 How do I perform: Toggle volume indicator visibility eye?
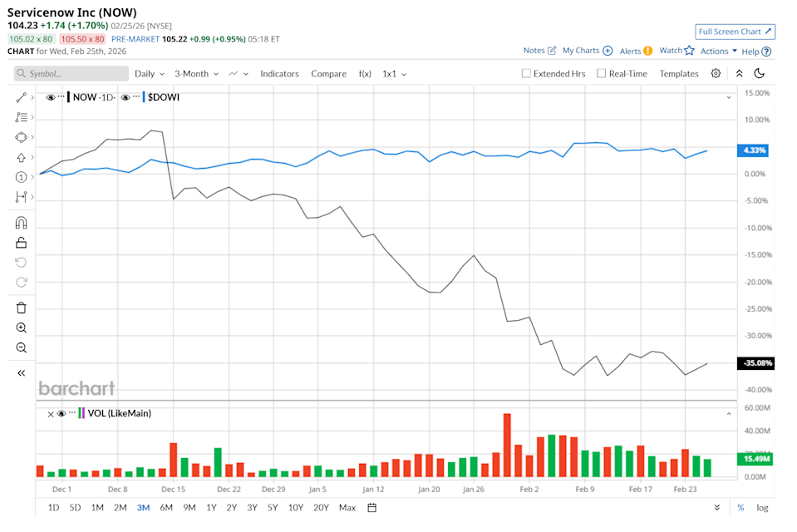point(61,413)
